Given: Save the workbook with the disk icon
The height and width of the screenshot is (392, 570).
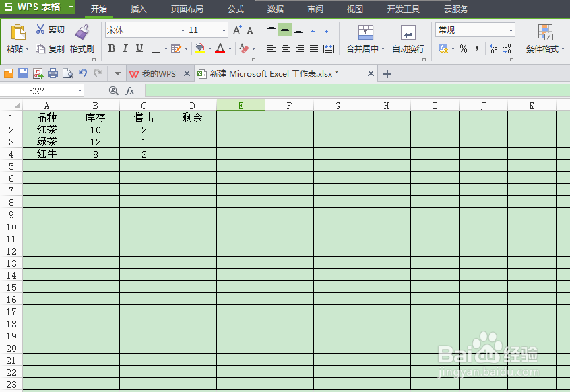Looking at the screenshot, I should tap(24, 73).
